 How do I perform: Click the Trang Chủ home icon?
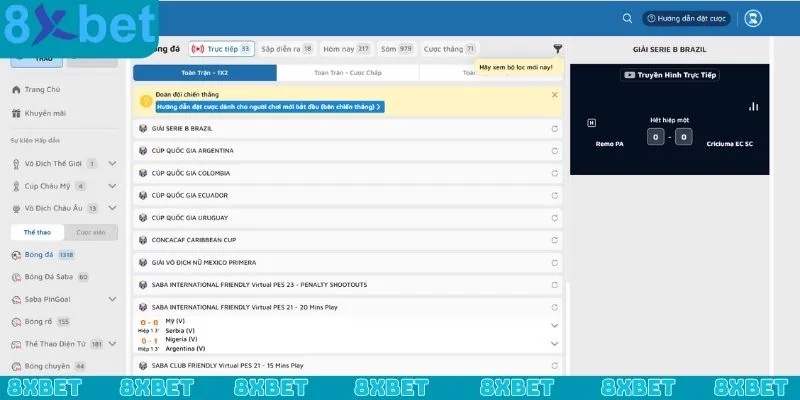pos(16,90)
